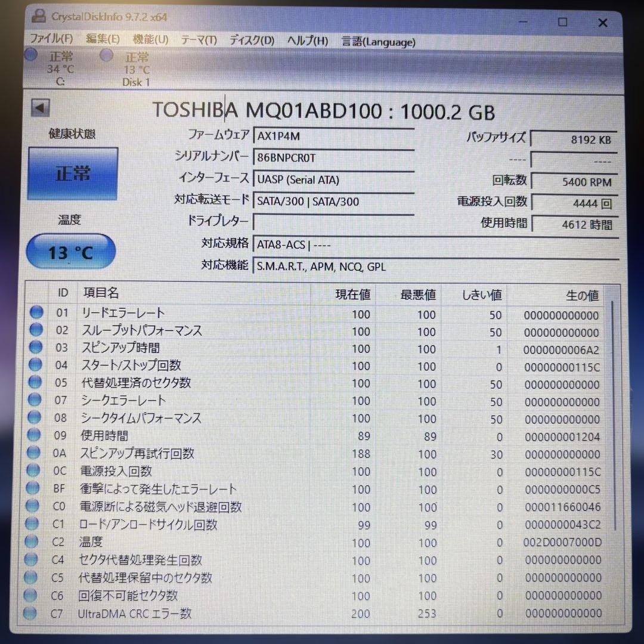Open the ディスク(D) menu

(x=252, y=41)
